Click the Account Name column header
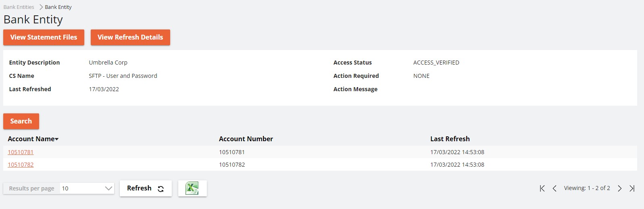The image size is (644, 209). point(31,139)
